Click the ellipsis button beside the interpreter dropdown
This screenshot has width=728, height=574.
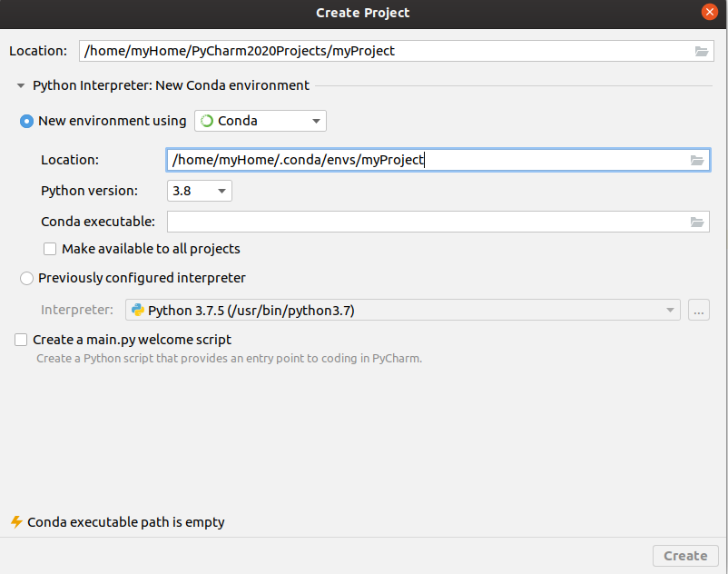coord(698,309)
